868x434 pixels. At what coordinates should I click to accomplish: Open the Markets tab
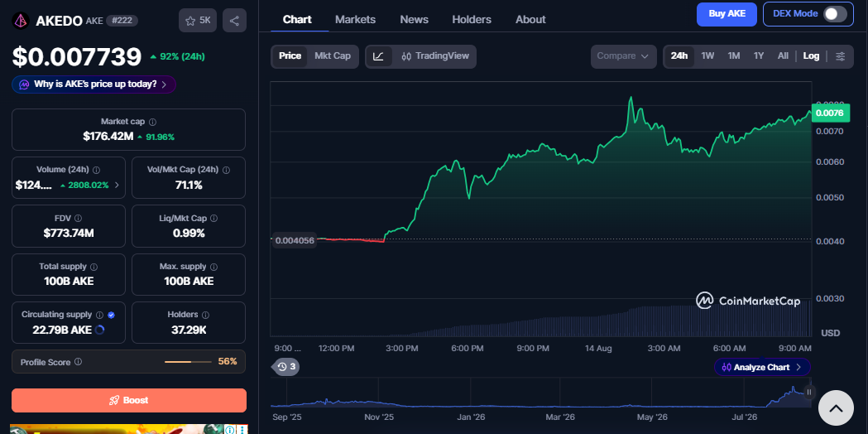tap(356, 19)
